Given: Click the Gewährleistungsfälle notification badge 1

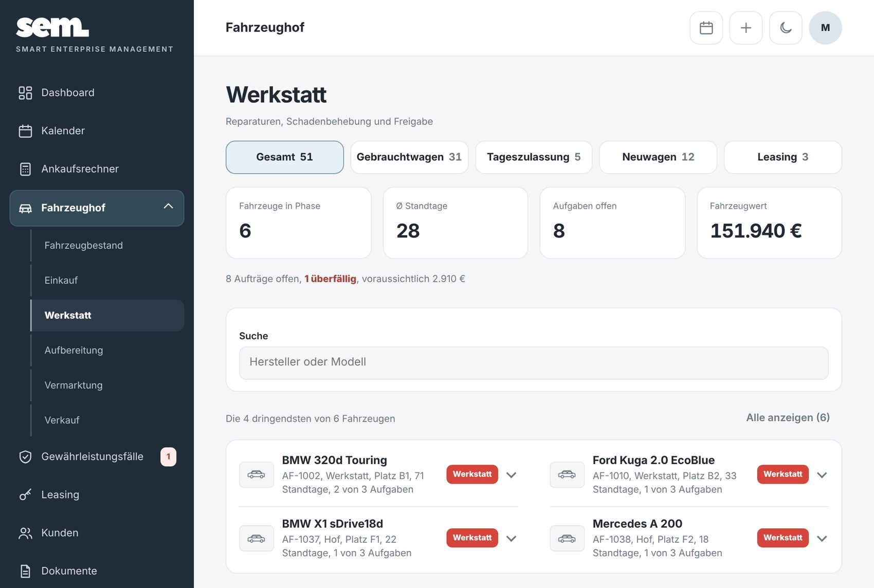Looking at the screenshot, I should point(168,456).
